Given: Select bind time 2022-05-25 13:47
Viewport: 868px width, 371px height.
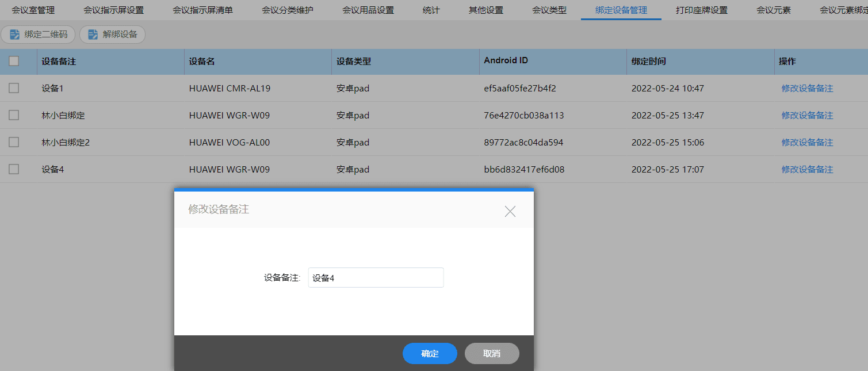Looking at the screenshot, I should [x=668, y=116].
